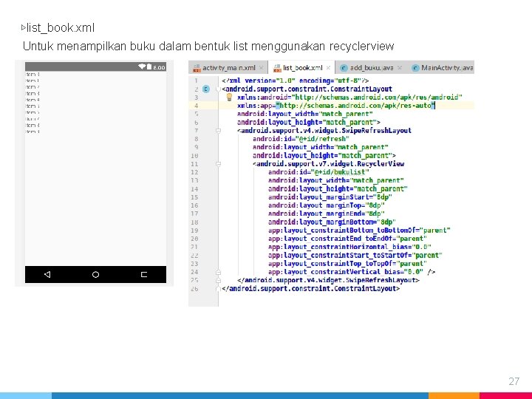The width and height of the screenshot is (532, 399).
Task: Click the closing ConstraintLayout tag
Action: pyautogui.click(x=311, y=289)
